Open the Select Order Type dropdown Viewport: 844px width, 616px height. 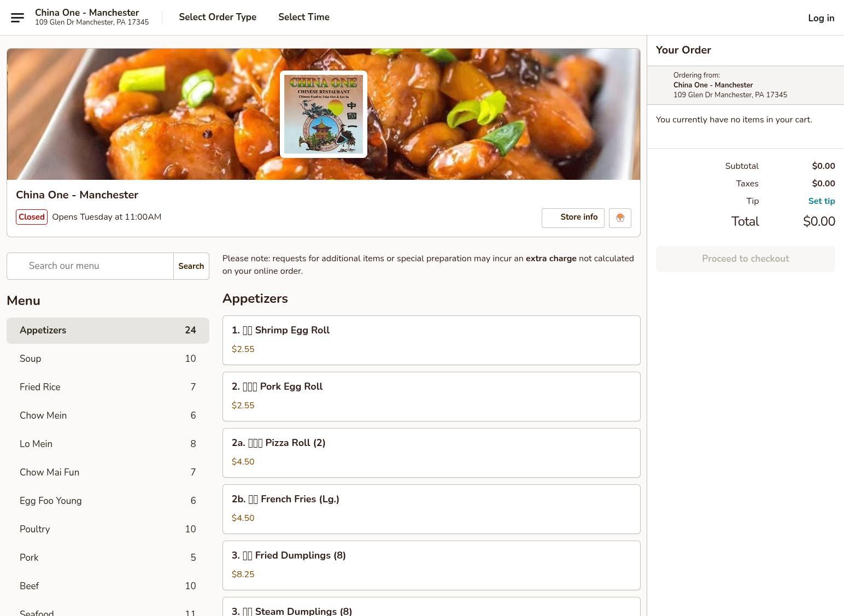pos(218,17)
